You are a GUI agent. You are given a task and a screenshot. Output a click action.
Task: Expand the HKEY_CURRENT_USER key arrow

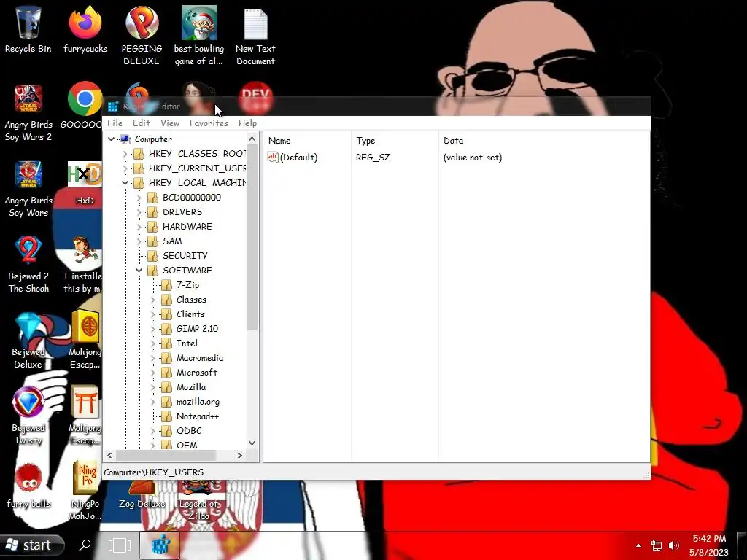[125, 168]
